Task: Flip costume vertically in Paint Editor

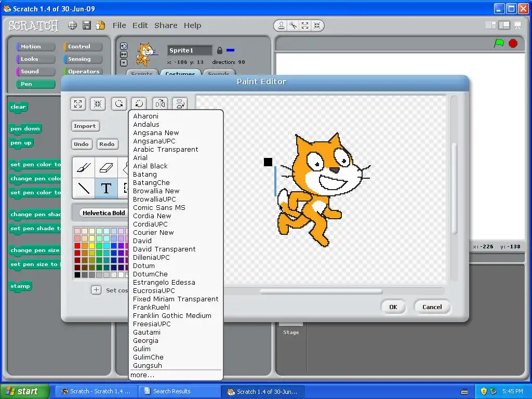Action: (x=180, y=104)
